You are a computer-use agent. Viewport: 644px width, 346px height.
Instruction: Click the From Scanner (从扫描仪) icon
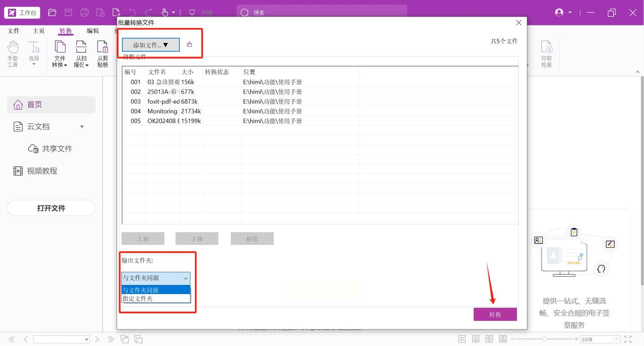[x=81, y=54]
